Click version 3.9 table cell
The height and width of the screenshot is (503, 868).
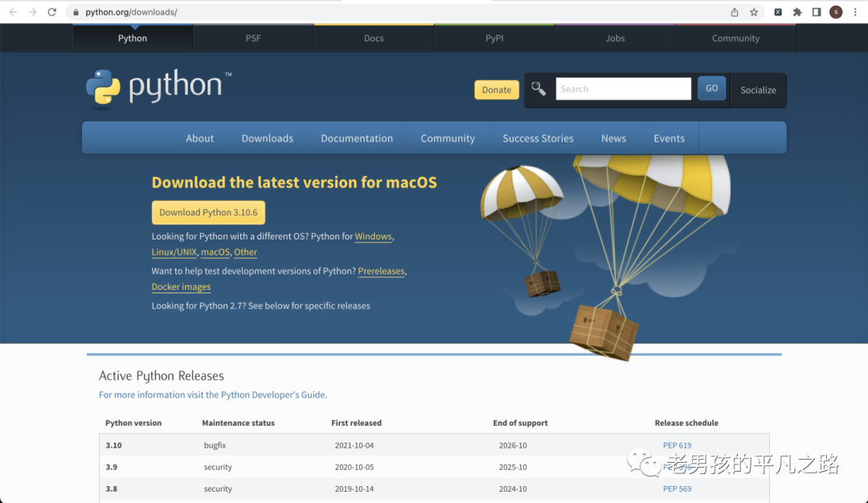(111, 467)
